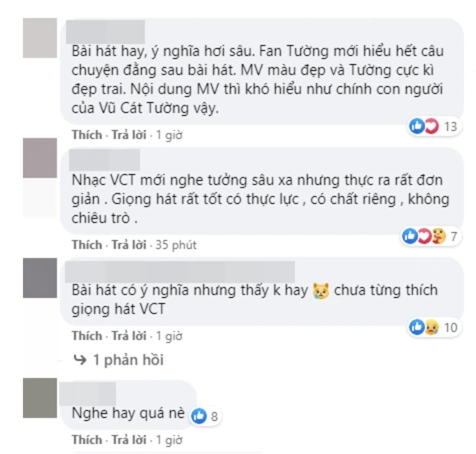Image resolution: width=476 pixels, height=454 pixels.
Task: Click the like reaction icon on first comment
Action: tap(417, 126)
